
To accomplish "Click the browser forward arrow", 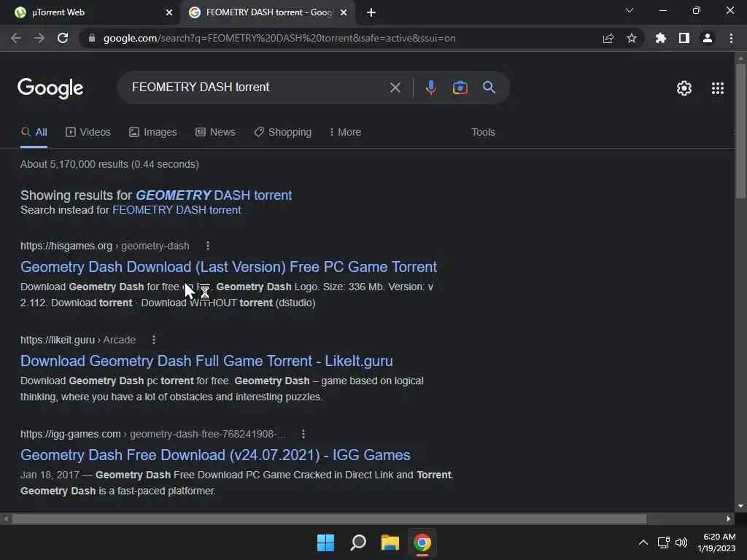I will (39, 38).
